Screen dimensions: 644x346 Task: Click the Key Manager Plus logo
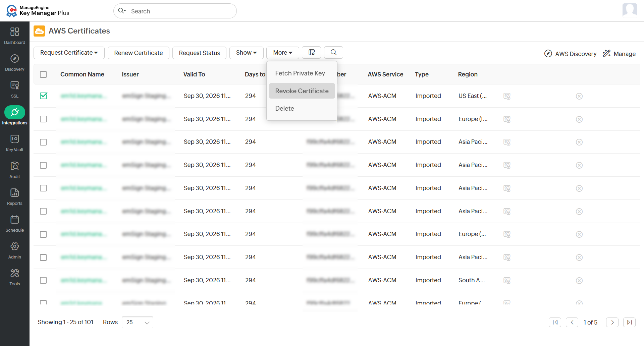click(38, 11)
